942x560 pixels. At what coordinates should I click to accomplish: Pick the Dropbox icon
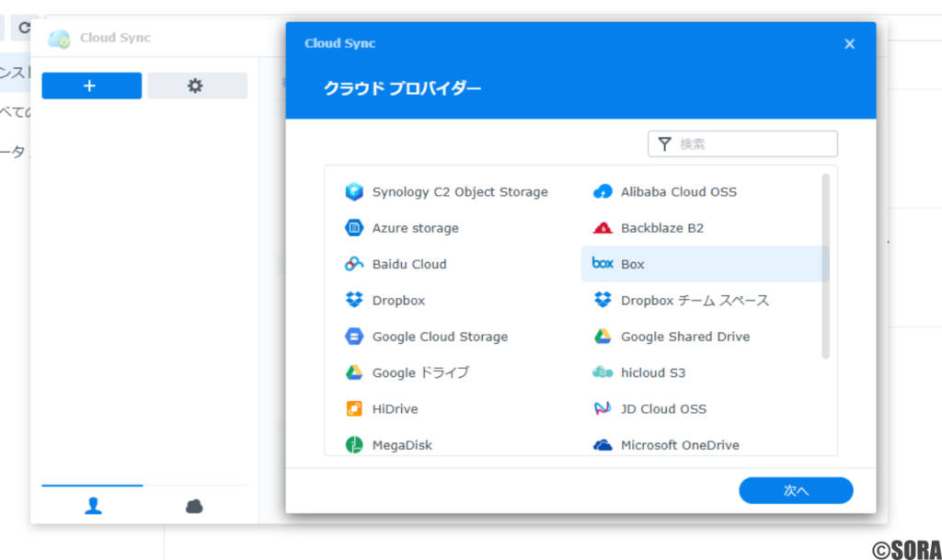coord(354,300)
